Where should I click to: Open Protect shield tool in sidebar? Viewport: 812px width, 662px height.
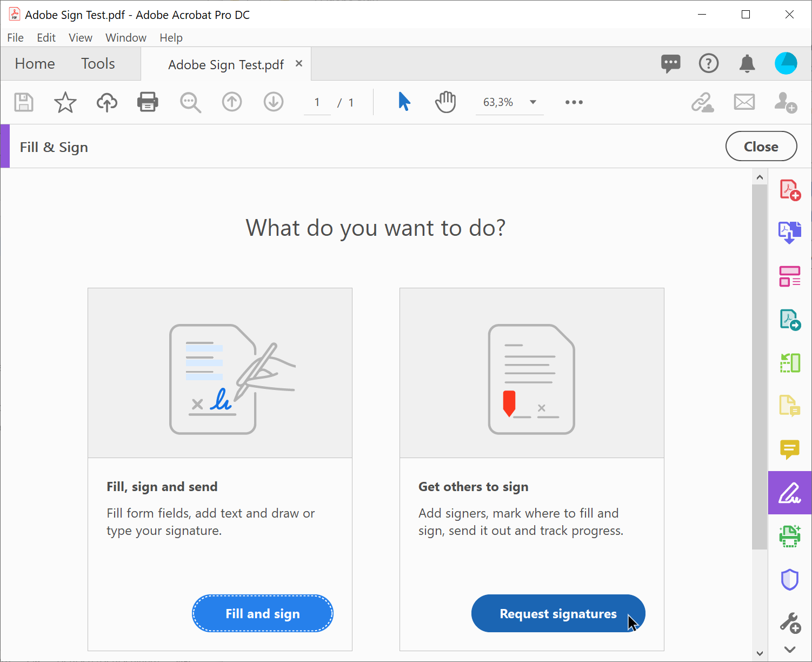790,579
